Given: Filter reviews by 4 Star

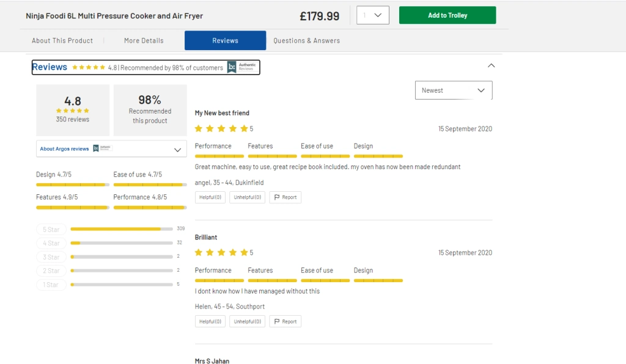Looking at the screenshot, I should tap(51, 243).
